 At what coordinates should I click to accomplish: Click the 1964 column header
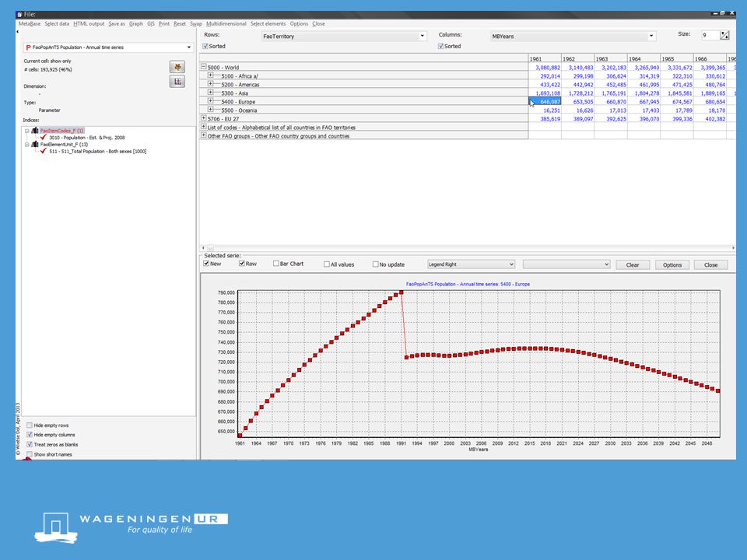(x=644, y=58)
